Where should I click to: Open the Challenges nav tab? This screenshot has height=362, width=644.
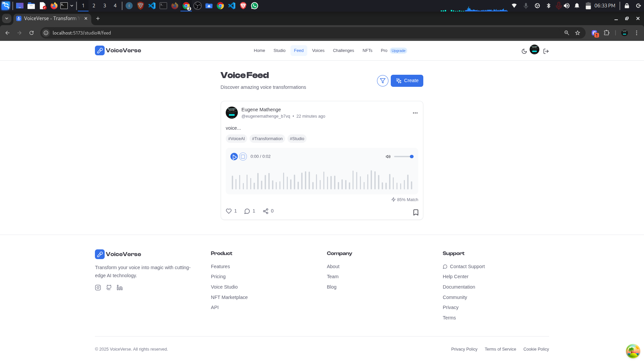pos(343,51)
